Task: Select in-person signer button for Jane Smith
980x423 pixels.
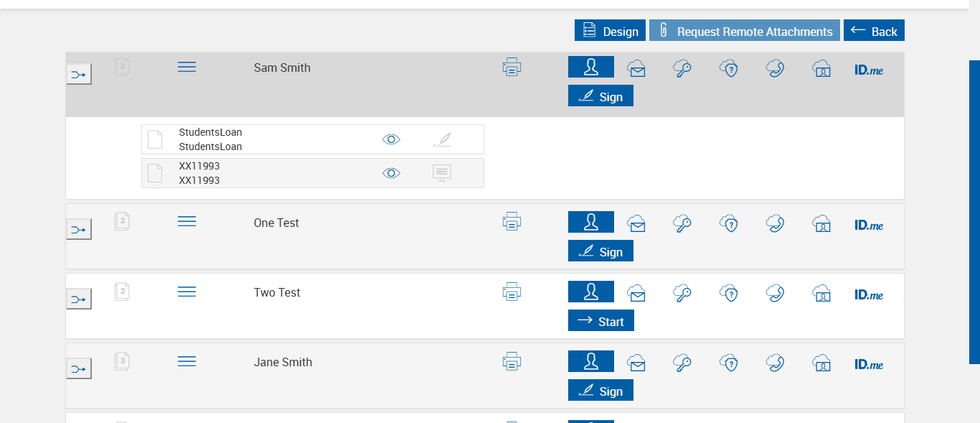Action: [590, 361]
